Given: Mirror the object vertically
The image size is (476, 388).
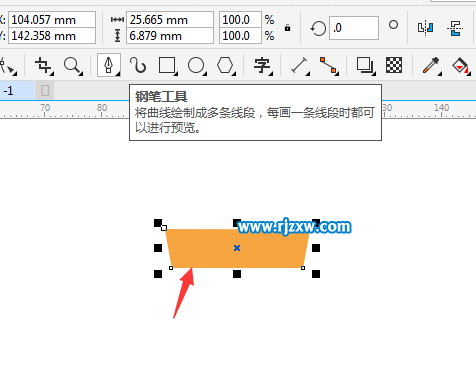Looking at the screenshot, I should click(x=455, y=28).
